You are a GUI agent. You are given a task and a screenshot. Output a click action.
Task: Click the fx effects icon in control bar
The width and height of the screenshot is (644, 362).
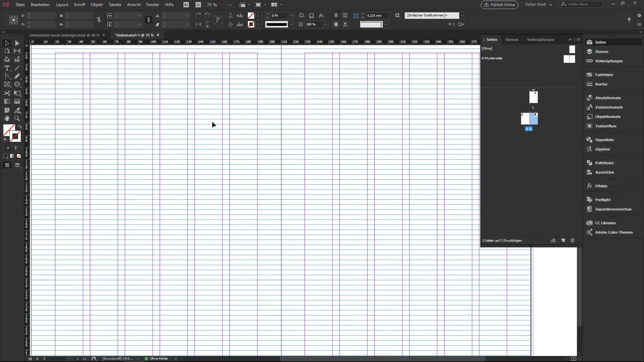[x=321, y=15]
